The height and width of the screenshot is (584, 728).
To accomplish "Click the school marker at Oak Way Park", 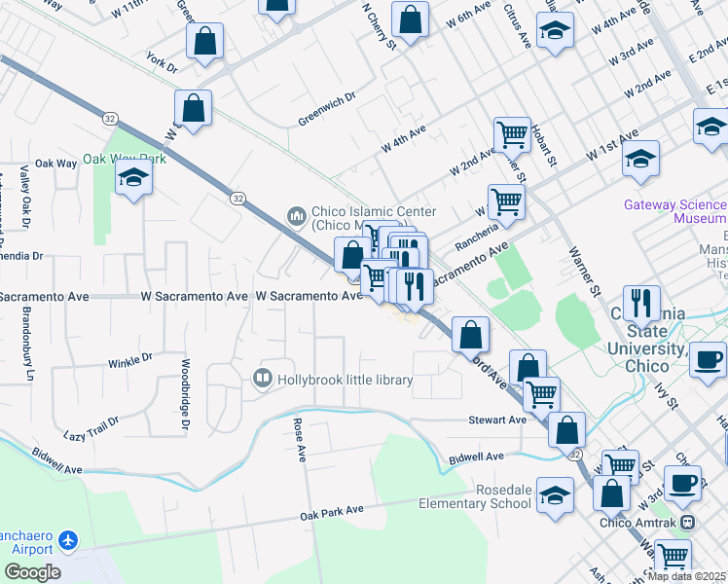I will (133, 178).
